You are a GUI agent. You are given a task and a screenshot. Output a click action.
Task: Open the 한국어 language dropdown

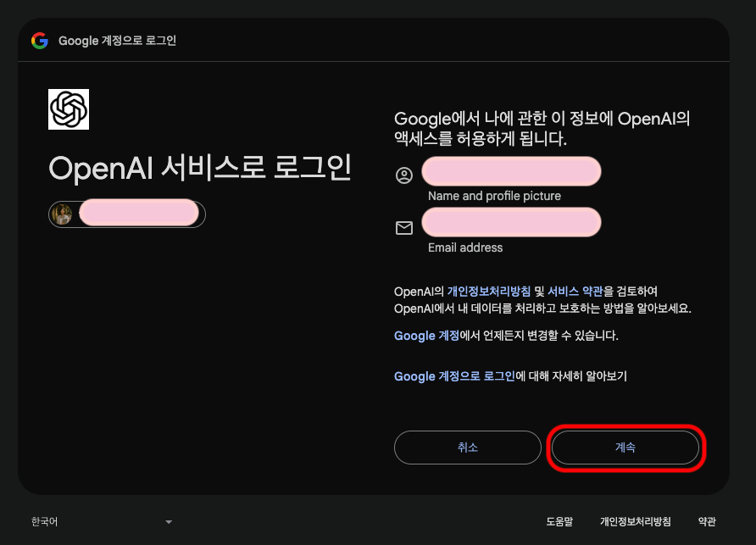tap(101, 521)
